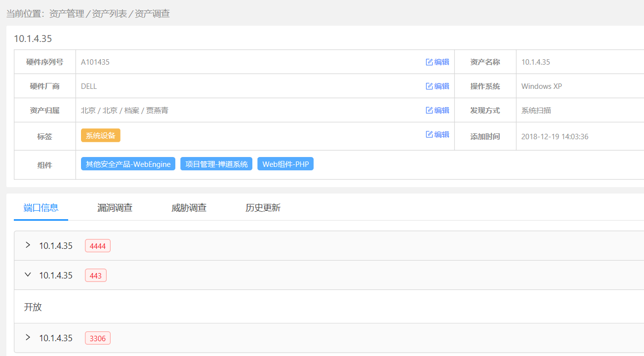Collapse the port 443 row
Viewport: 644px width, 356px height.
pyautogui.click(x=28, y=275)
